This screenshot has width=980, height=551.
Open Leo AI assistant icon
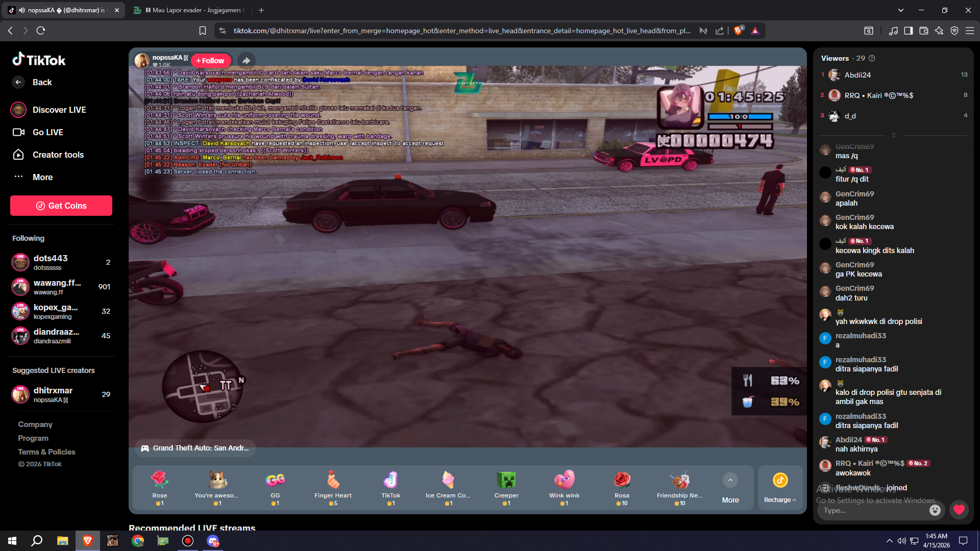[x=939, y=31]
